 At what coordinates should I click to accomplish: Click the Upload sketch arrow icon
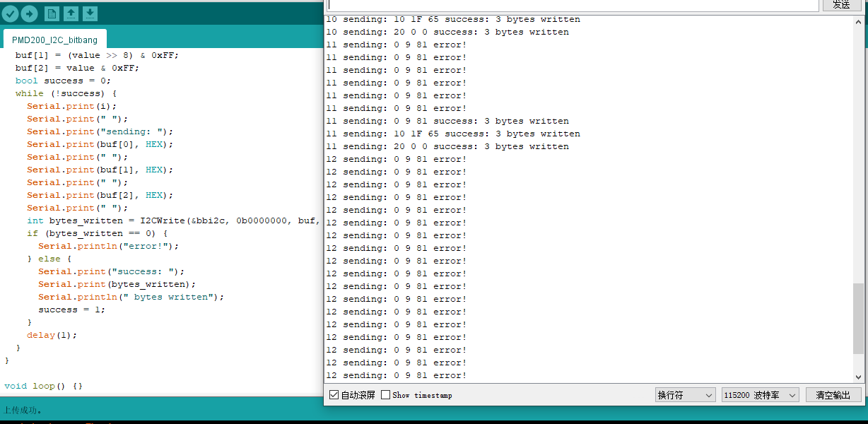[29, 13]
